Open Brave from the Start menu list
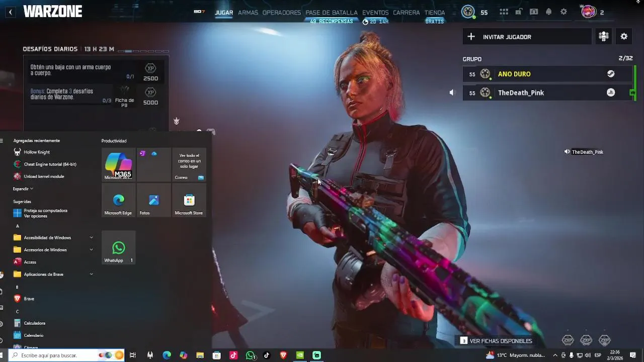 (24, 299)
